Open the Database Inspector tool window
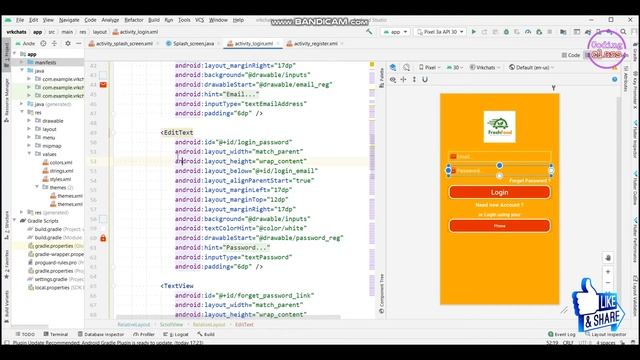This screenshot has width=640, height=360. point(100,334)
